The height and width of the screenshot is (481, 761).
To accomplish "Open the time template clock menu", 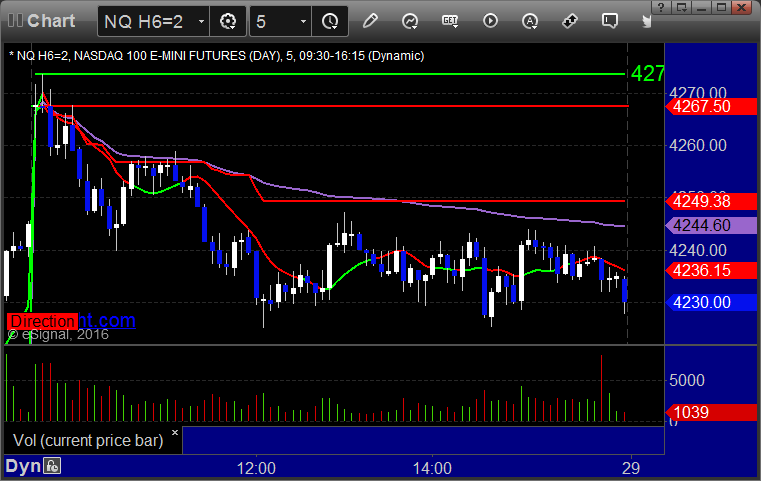I will [330, 21].
